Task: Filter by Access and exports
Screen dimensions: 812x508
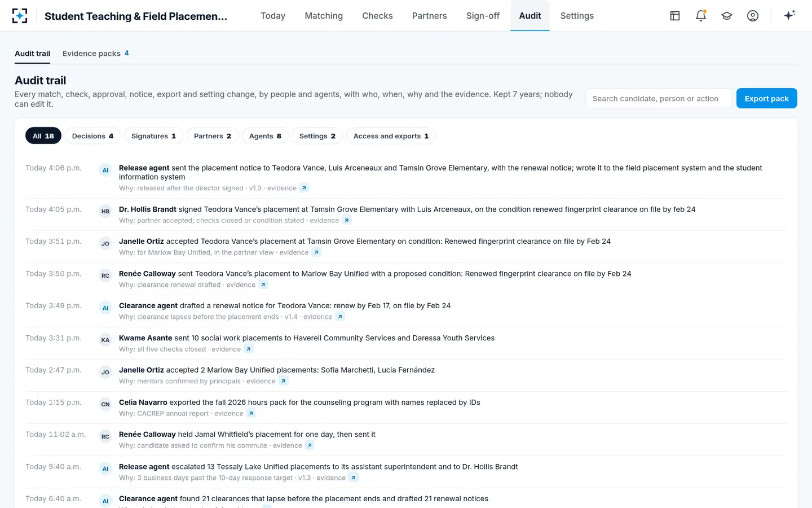Action: [x=391, y=136]
